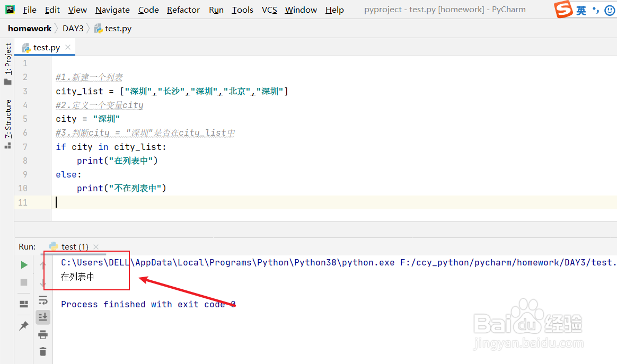Click the Clear All trash icon
Viewport: 617px width, 364px height.
pyautogui.click(x=43, y=351)
